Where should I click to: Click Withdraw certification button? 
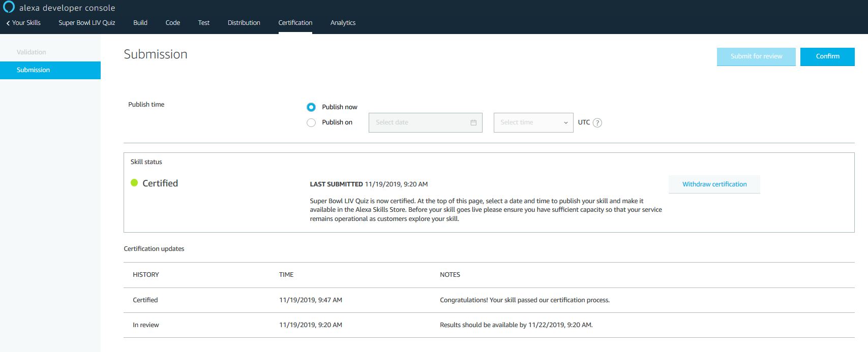[x=714, y=184]
